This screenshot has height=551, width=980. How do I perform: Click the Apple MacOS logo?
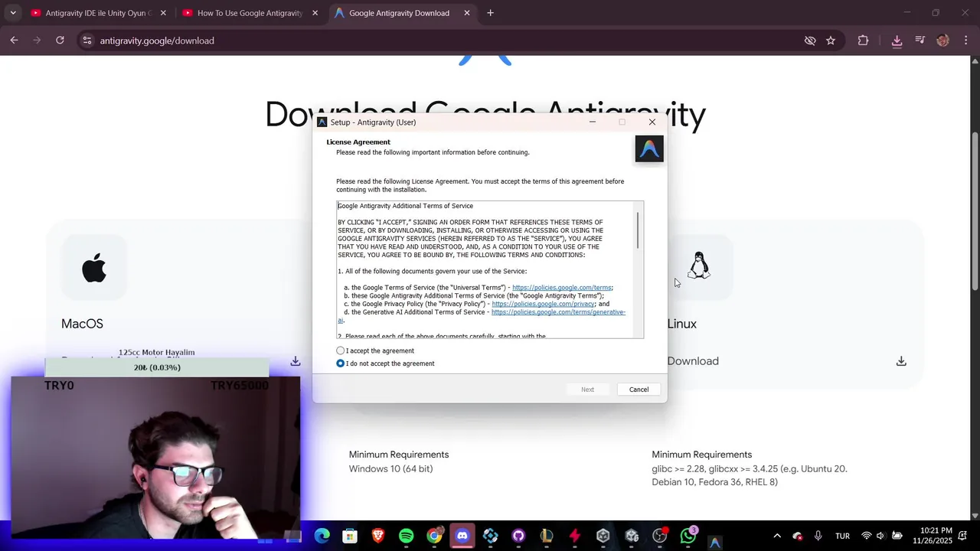point(94,268)
